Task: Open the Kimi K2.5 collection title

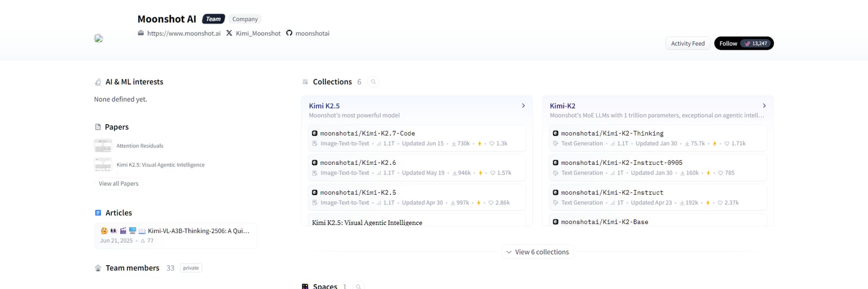Action: (x=324, y=106)
